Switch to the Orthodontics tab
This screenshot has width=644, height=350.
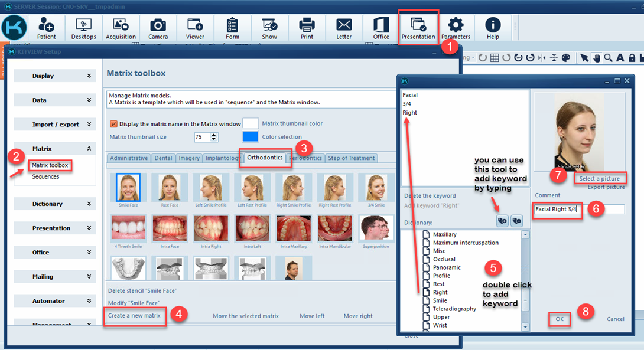[265, 158]
